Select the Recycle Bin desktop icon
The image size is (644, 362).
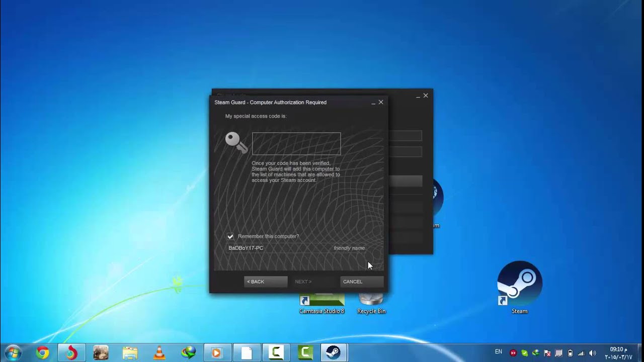click(371, 304)
